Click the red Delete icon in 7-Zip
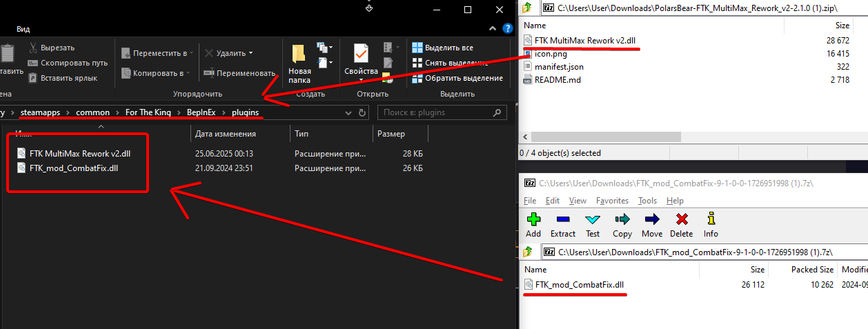Viewport: 868px width, 329px height. click(682, 219)
